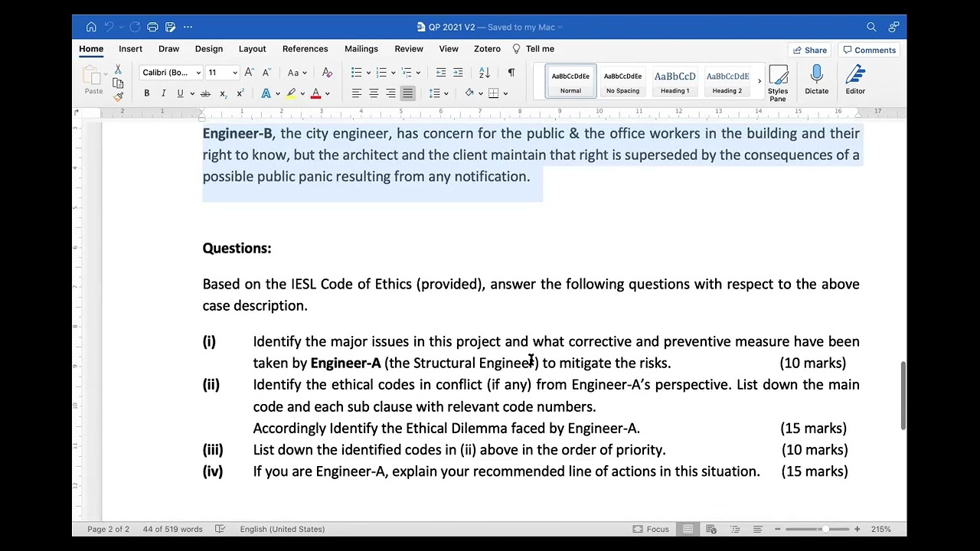Open the Layout ribbon tab
Image resolution: width=980 pixels, height=551 pixels.
coord(252,49)
